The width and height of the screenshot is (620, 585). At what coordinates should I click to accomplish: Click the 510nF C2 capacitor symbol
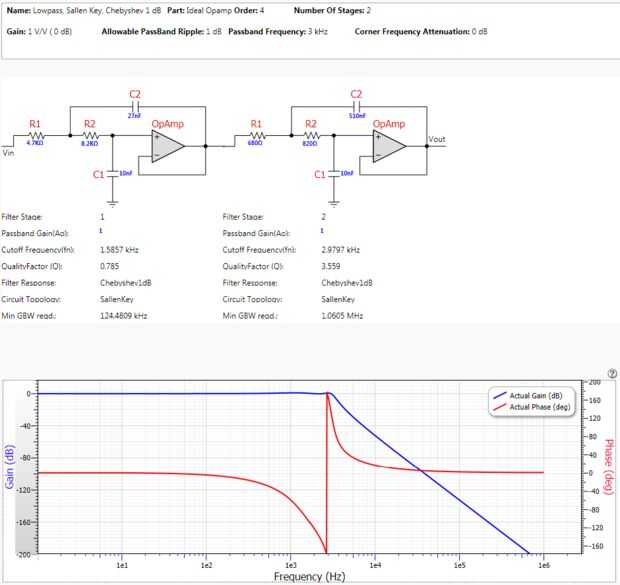356,106
